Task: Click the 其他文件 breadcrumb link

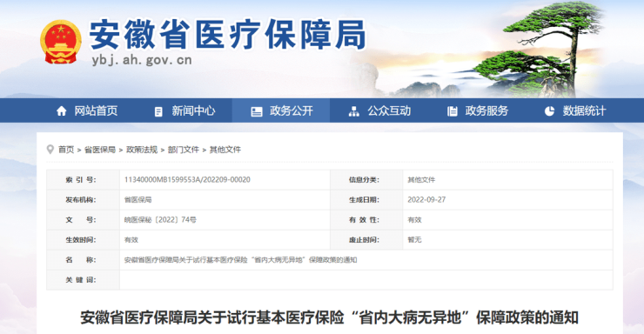Action: tap(225, 150)
